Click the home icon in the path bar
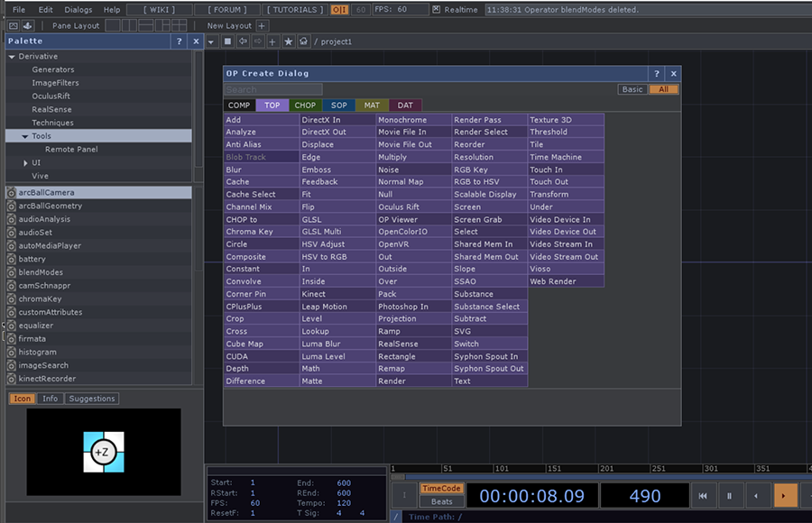This screenshot has width=812, height=523. [306, 41]
